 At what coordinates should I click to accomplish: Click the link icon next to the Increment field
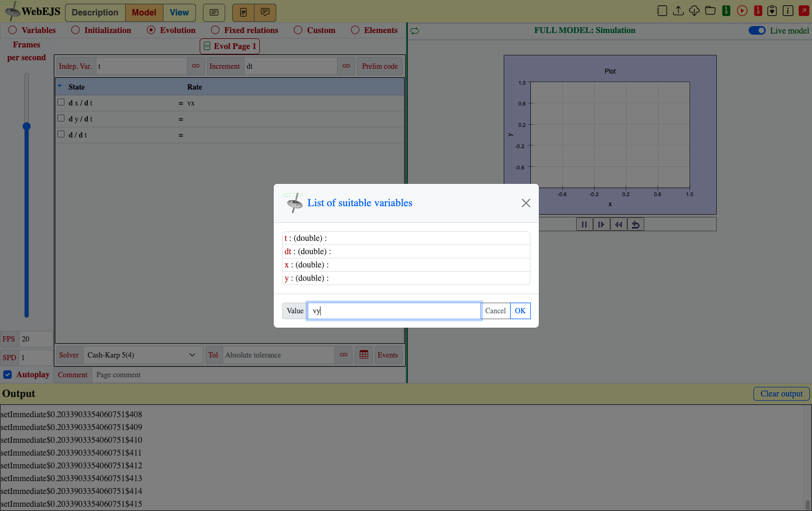tap(347, 66)
